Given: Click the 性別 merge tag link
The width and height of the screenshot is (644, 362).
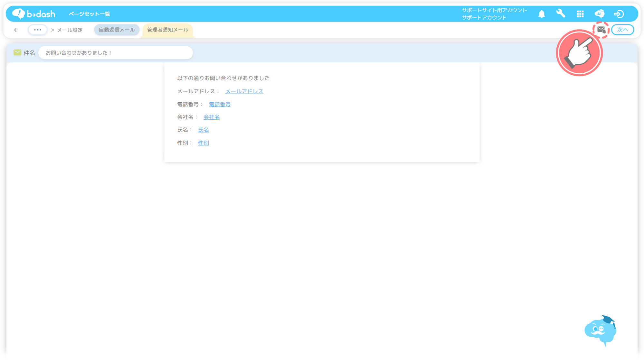Looking at the screenshot, I should 203,143.
